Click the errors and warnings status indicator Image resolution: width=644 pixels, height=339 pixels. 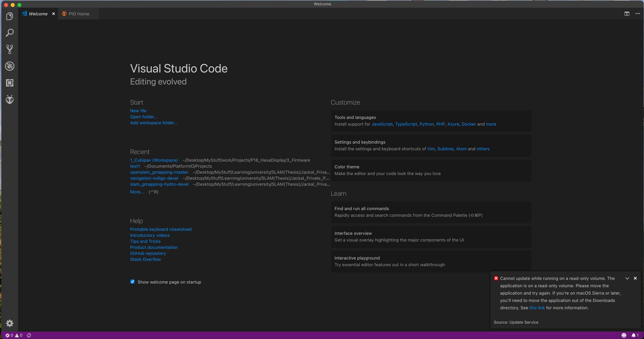14,335
